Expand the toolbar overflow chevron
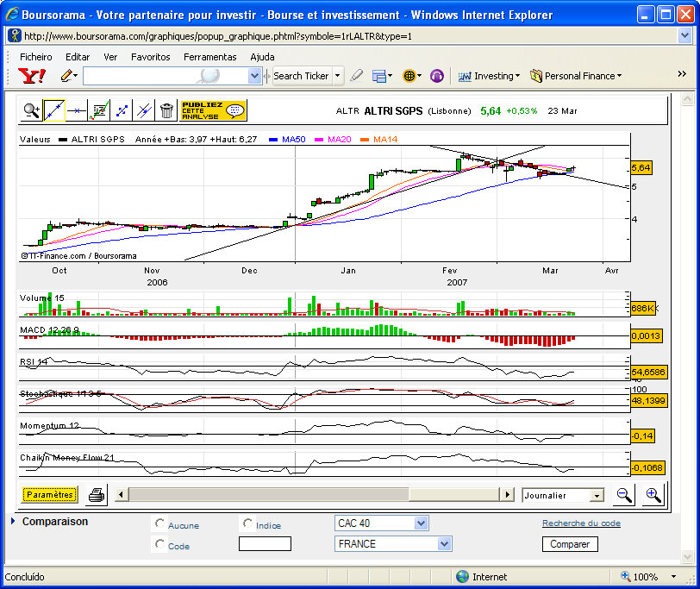Image resolution: width=700 pixels, height=589 pixels. pyautogui.click(x=682, y=74)
